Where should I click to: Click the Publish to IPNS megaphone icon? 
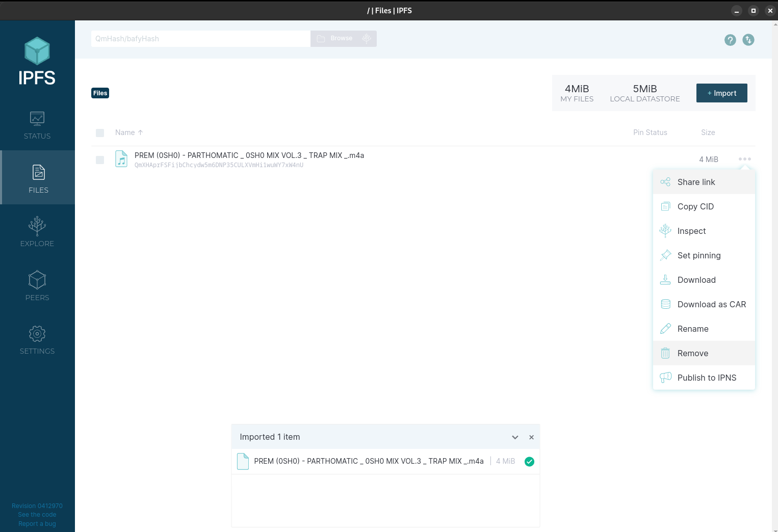click(665, 378)
